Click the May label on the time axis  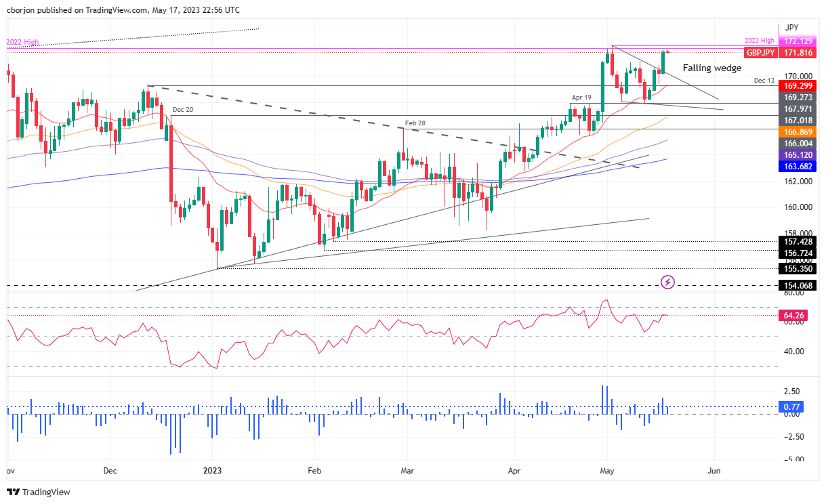tap(608, 470)
